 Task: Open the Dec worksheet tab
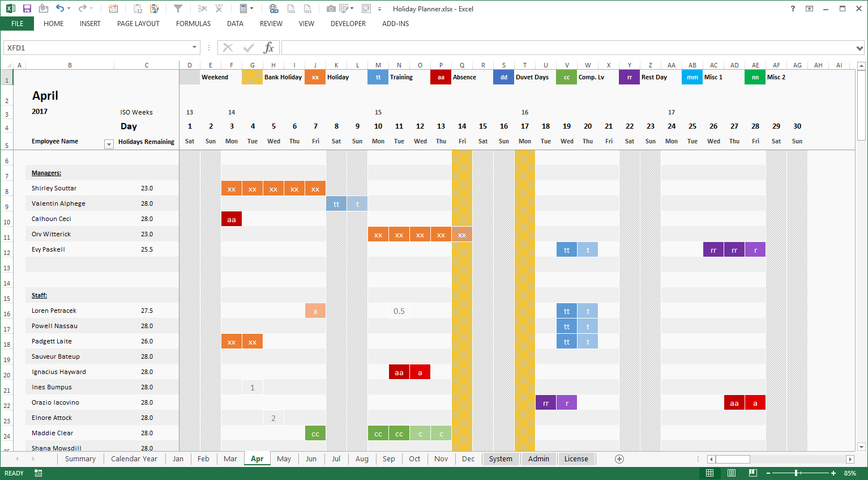tap(468, 458)
